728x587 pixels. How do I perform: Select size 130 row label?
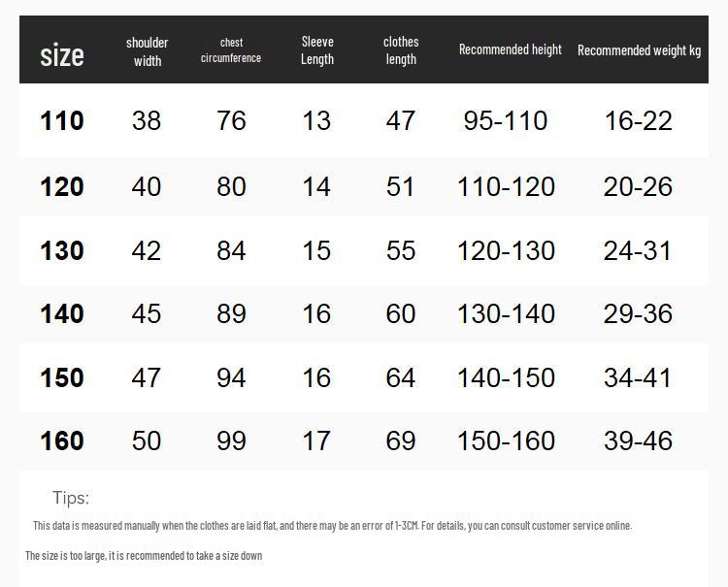tap(62, 250)
